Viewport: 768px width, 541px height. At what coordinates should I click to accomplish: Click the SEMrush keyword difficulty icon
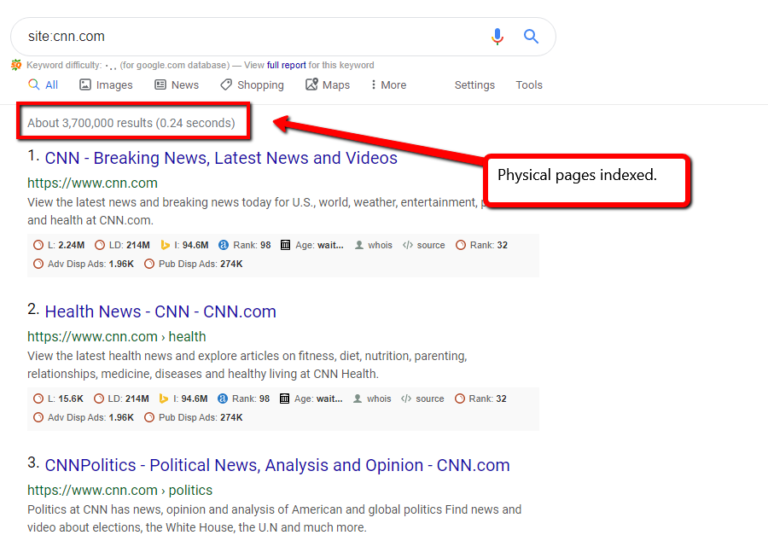click(17, 65)
